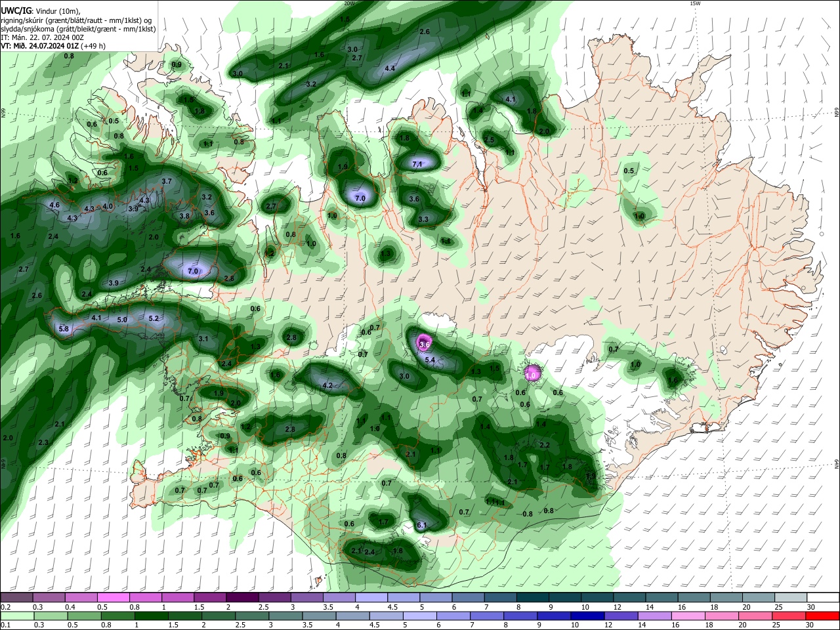Screen dimensions: 840x630
Task: Click the 2.3 value near the southwest edge
Action: click(x=43, y=442)
